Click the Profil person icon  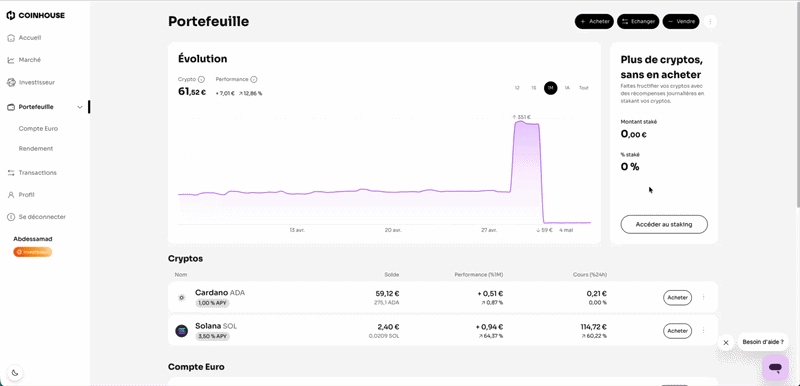(x=11, y=195)
